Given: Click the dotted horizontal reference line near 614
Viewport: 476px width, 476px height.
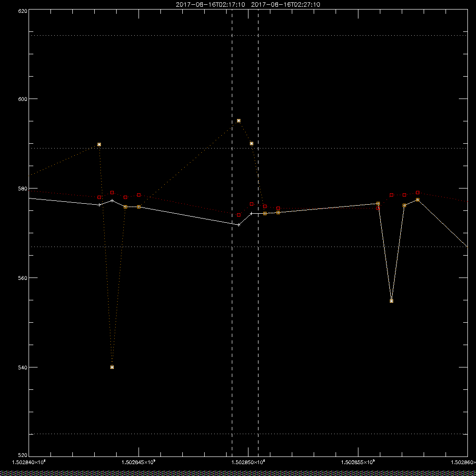Looking at the screenshot, I should pos(248,36).
